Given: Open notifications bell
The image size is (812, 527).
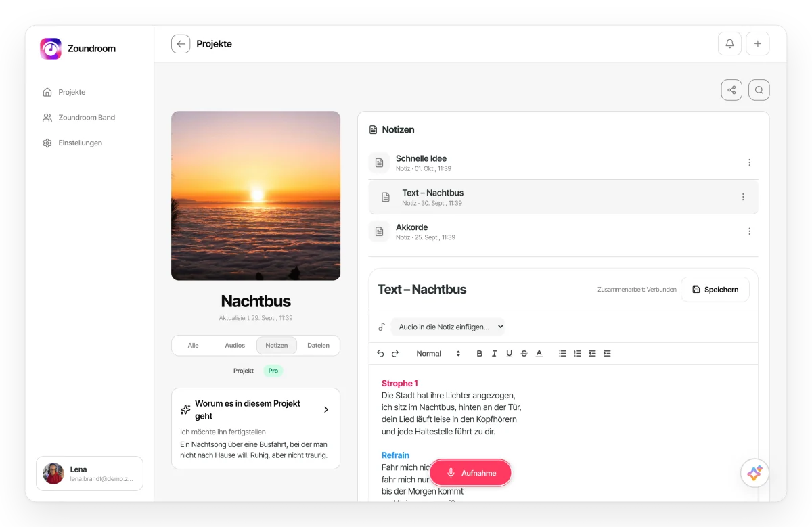Looking at the screenshot, I should click(x=729, y=44).
